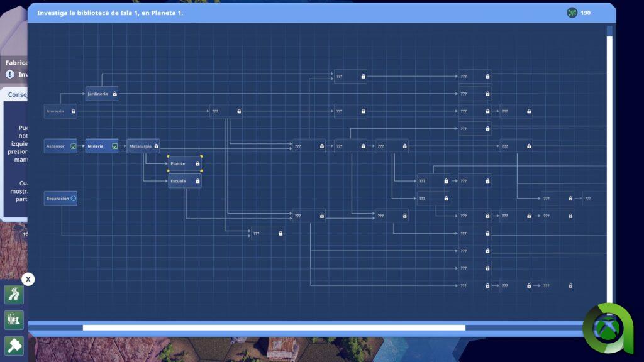Click the 190 research points counter
The height and width of the screenshot is (362, 644).
pos(586,13)
